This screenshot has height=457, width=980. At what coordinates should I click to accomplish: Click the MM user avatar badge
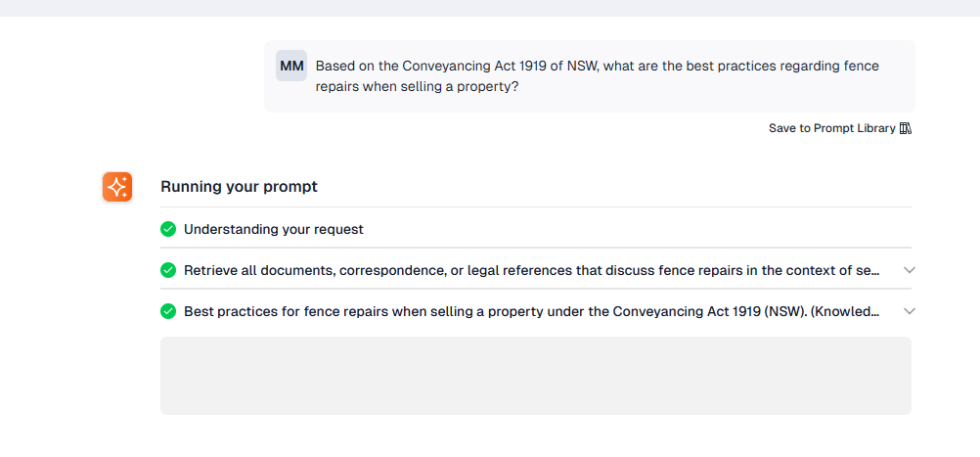(x=291, y=66)
